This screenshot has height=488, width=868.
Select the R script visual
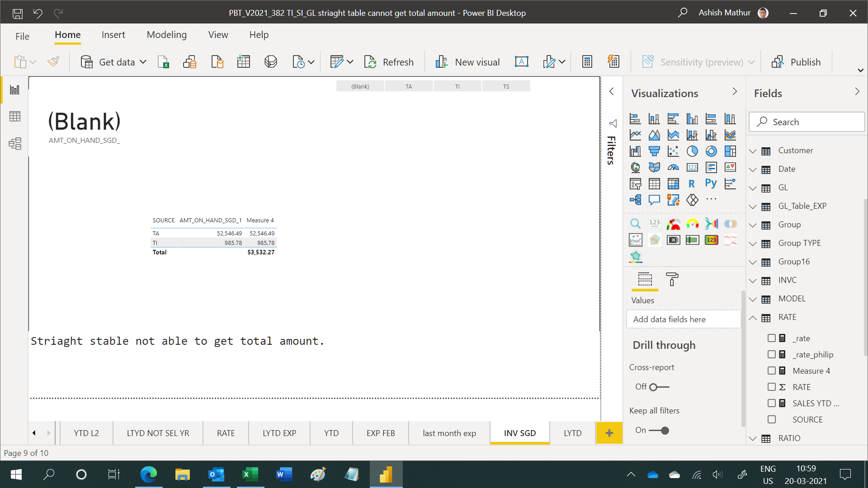click(x=692, y=184)
